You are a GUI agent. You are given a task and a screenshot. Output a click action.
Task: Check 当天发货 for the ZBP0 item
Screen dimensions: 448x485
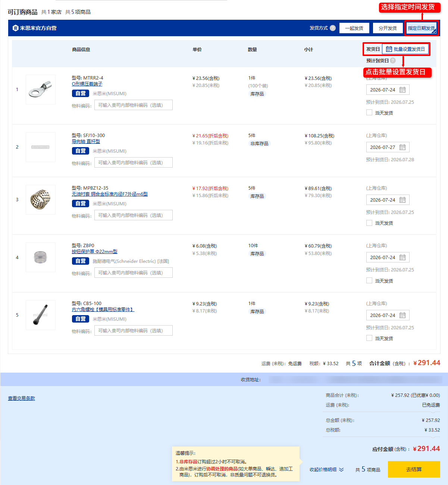(369, 280)
